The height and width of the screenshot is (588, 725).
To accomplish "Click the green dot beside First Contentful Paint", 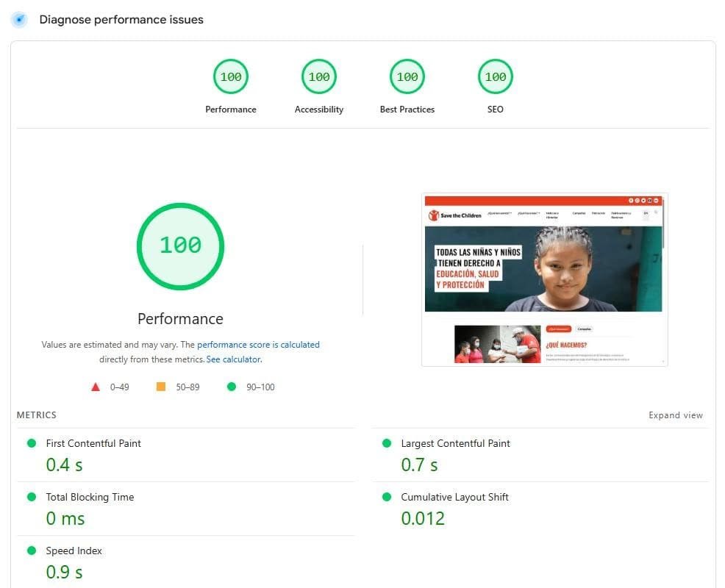I will [x=32, y=443].
